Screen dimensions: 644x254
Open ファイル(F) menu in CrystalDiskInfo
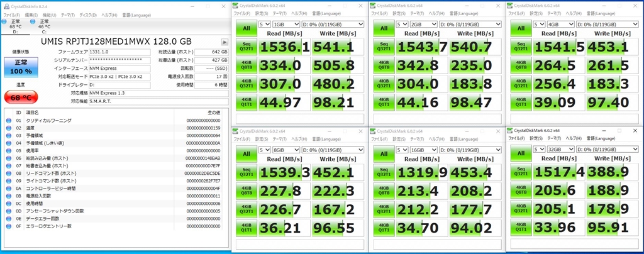click(13, 15)
